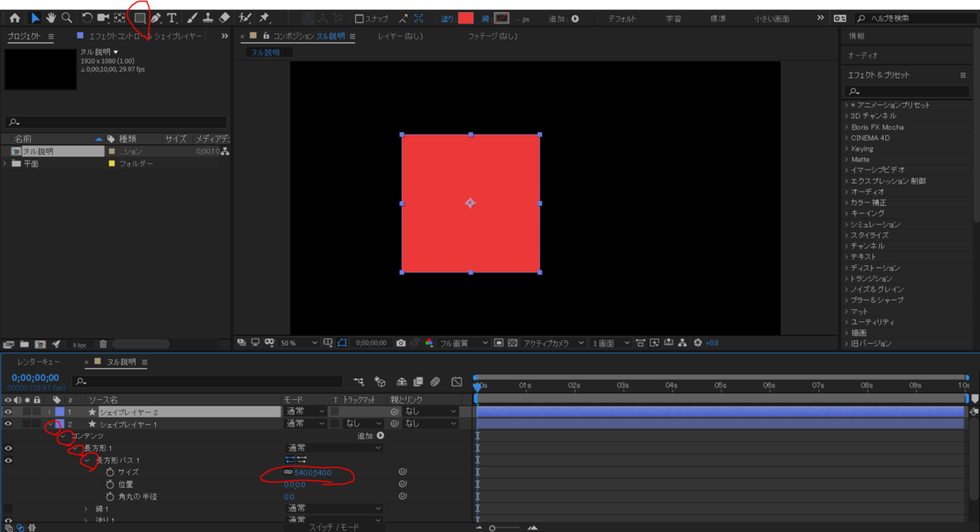Image resolution: width=980 pixels, height=532 pixels.
Task: Open the オーディオ panel
Action: [x=862, y=55]
